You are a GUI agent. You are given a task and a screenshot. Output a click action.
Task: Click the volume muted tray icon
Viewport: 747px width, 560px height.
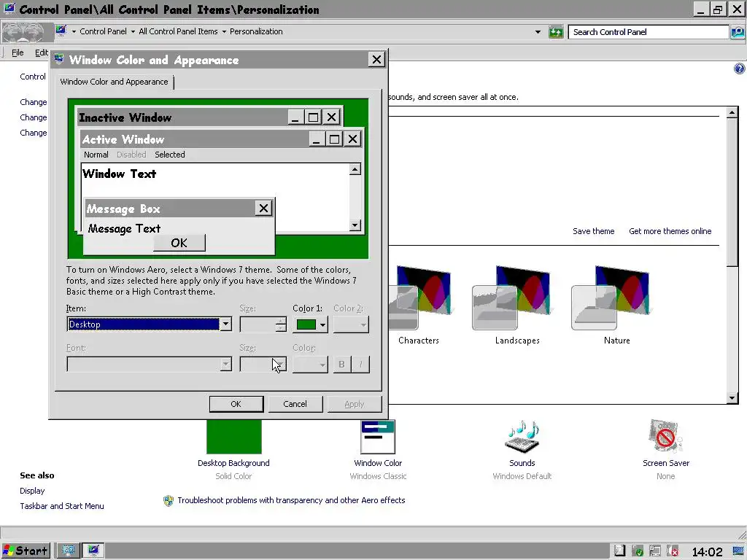(x=672, y=551)
